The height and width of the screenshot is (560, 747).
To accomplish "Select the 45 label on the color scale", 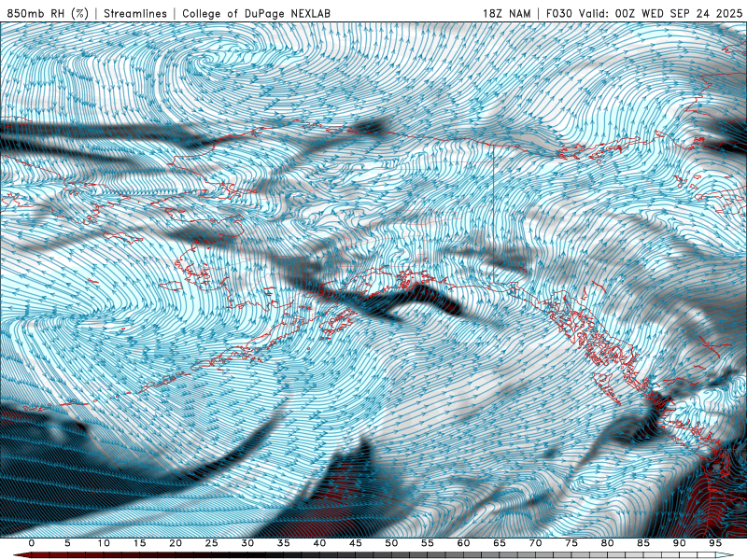I will tap(356, 543).
